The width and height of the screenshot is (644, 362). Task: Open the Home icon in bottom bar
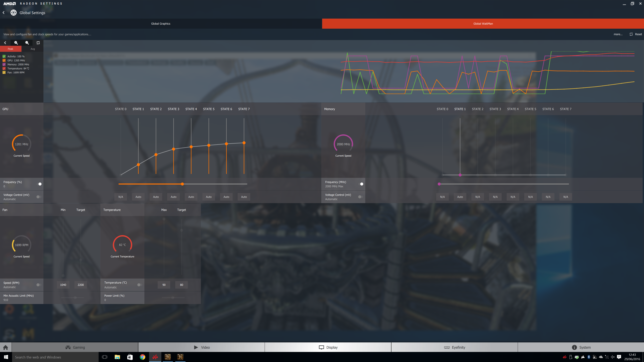[x=6, y=348]
